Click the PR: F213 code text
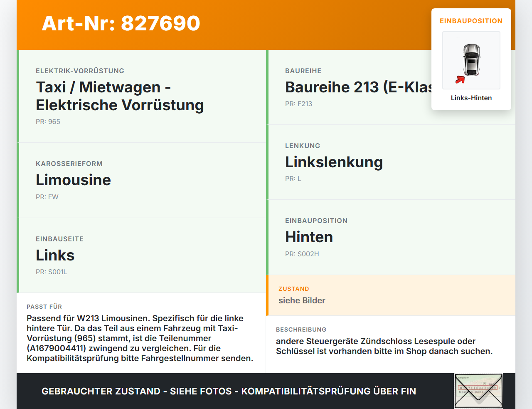Image resolution: width=532 pixels, height=409 pixels. click(x=298, y=104)
